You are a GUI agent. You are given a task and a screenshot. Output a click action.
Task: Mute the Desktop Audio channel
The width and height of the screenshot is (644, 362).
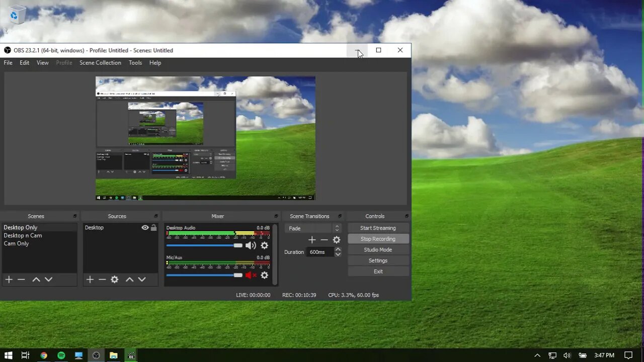coord(251,245)
